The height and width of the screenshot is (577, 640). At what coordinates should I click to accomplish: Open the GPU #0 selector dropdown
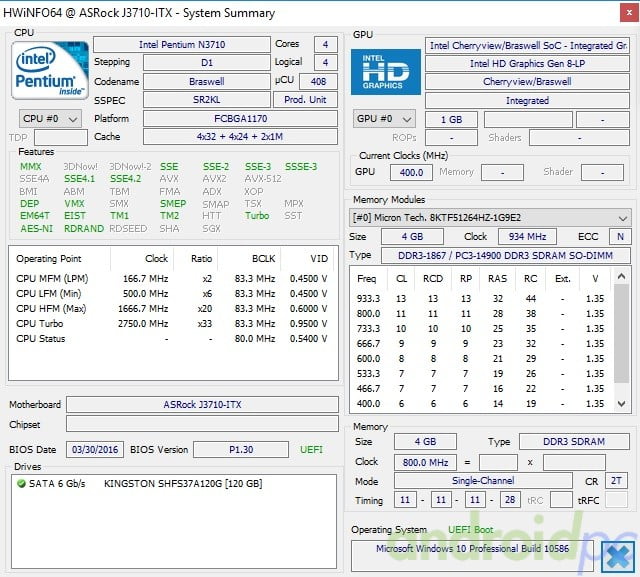point(384,119)
